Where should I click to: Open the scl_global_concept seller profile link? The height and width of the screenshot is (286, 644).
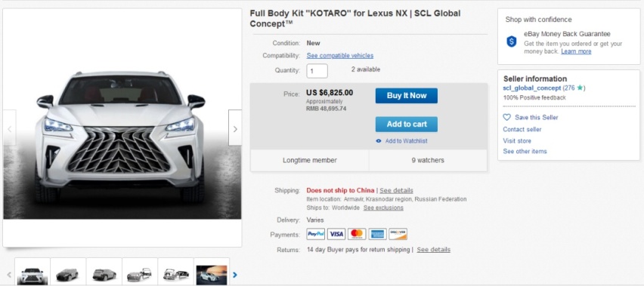[531, 88]
